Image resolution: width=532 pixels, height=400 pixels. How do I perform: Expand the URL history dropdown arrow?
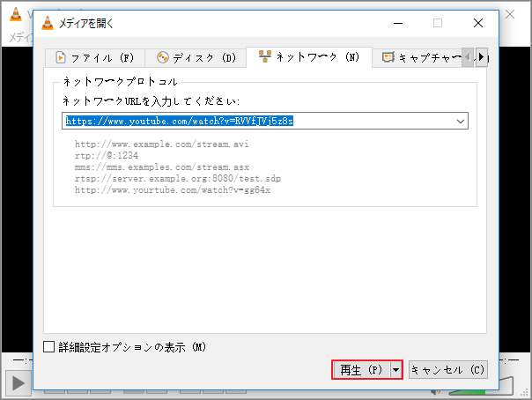[x=461, y=121]
